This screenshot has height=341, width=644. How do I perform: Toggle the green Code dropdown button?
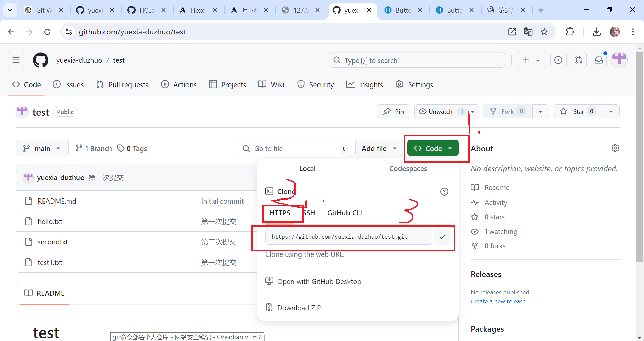click(433, 148)
